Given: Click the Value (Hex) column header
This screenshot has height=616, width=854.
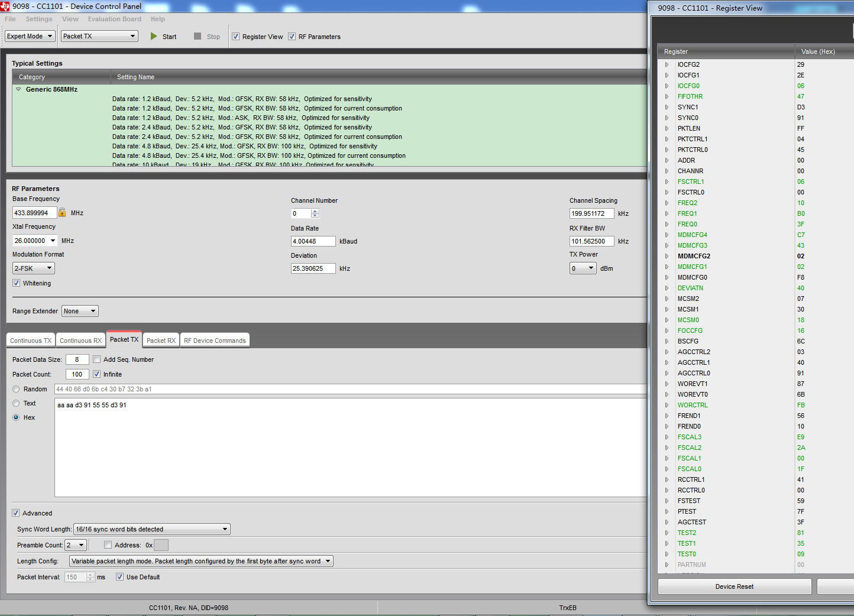Looking at the screenshot, I should 824,51.
